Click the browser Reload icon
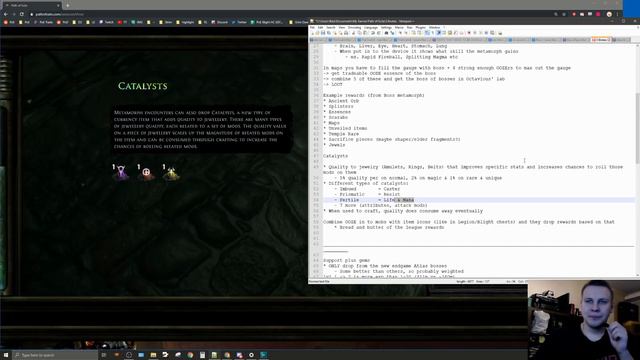Screen dimensions: 640x360 [x=22, y=14]
